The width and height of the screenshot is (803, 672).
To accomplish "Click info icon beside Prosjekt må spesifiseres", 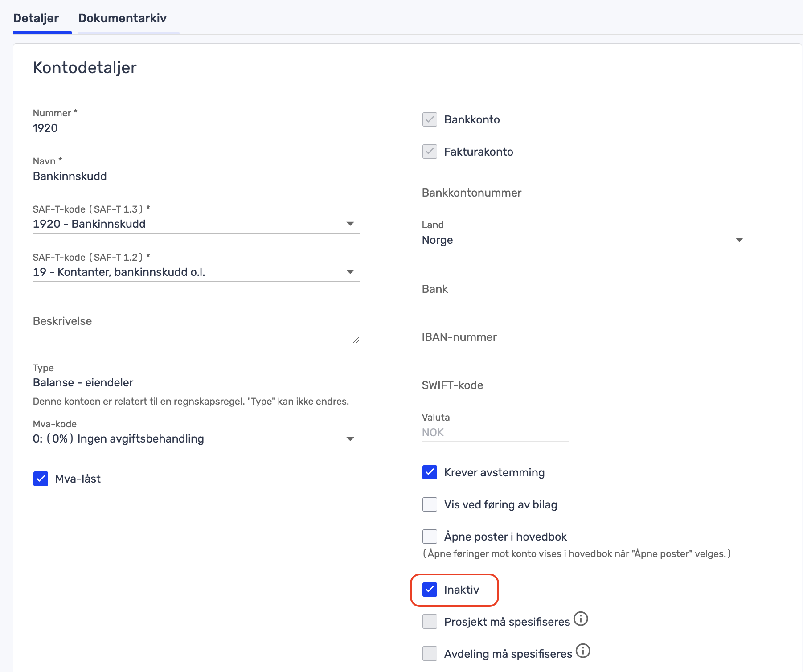I will [x=581, y=619].
